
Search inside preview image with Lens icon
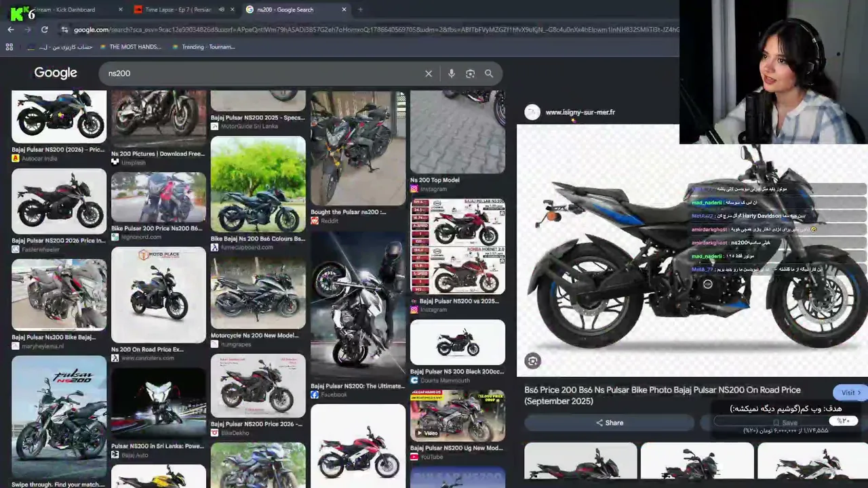pyautogui.click(x=533, y=361)
